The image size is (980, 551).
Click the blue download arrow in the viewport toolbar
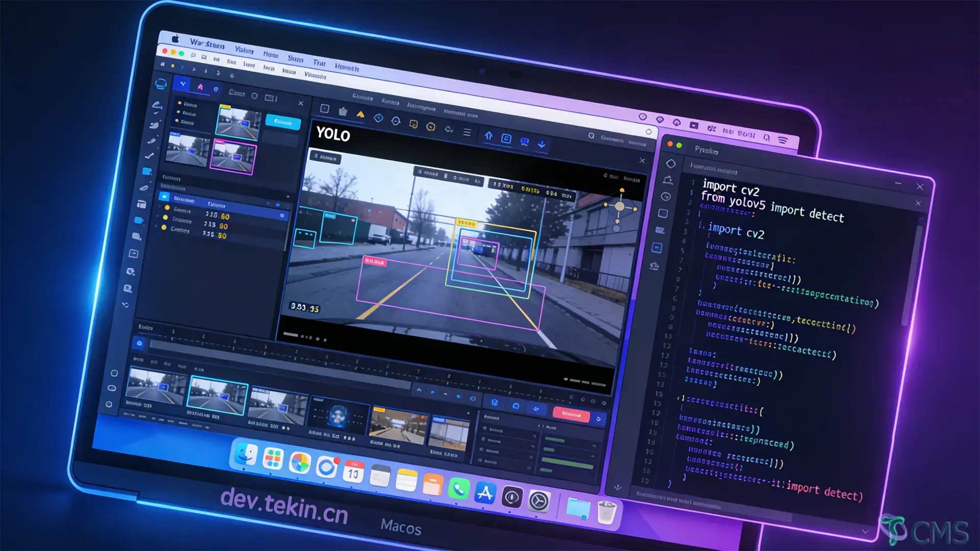click(542, 144)
